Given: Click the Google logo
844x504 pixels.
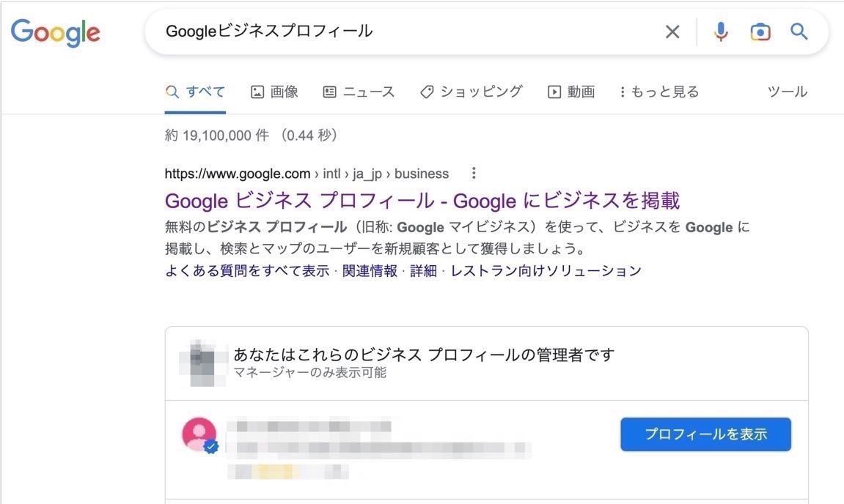Looking at the screenshot, I should pos(55,32).
